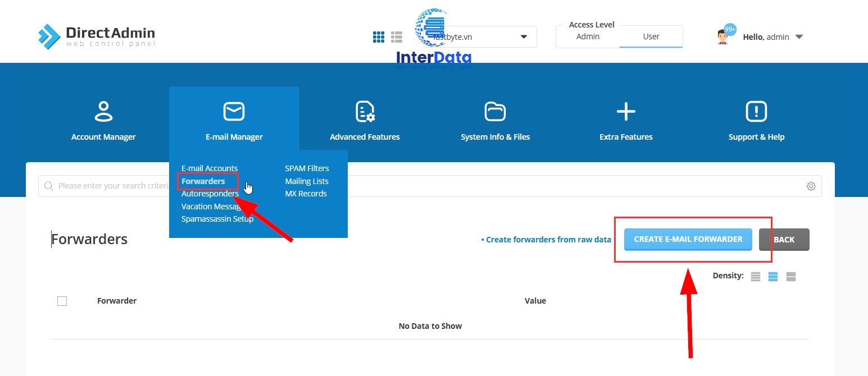Viewport: 868px width, 376px height.
Task: Open Vacation Messages from the submenu
Action: [x=211, y=207]
